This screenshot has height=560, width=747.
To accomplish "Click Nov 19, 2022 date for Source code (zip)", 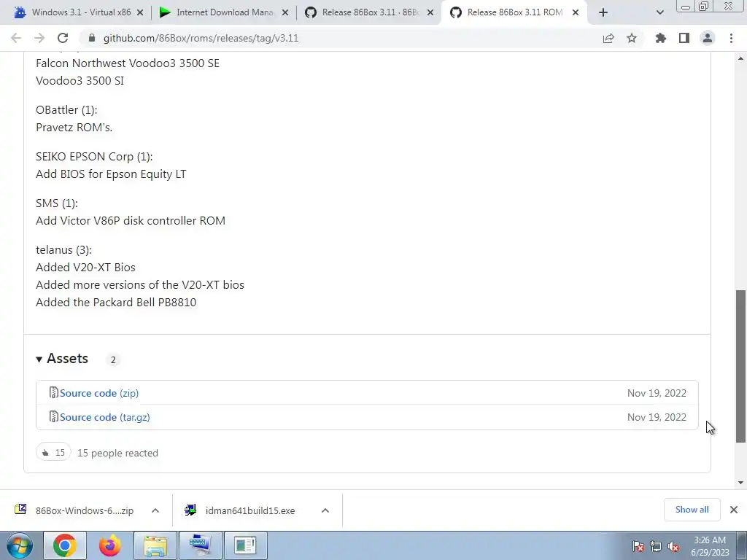I will click(657, 393).
